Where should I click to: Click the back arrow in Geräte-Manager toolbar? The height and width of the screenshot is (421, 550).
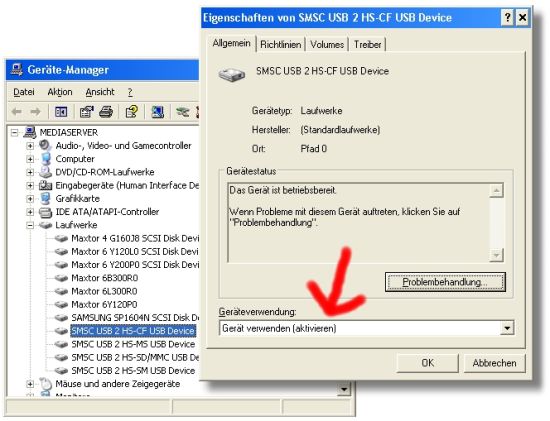point(16,112)
